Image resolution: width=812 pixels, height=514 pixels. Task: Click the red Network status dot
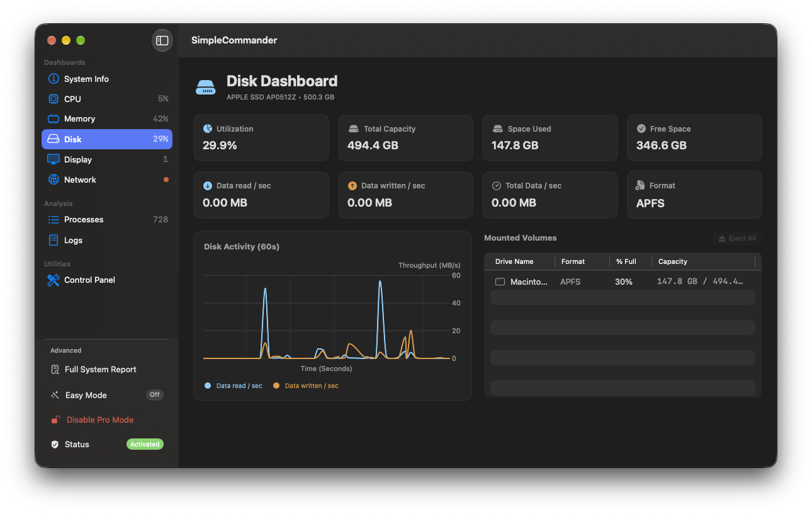[166, 180]
